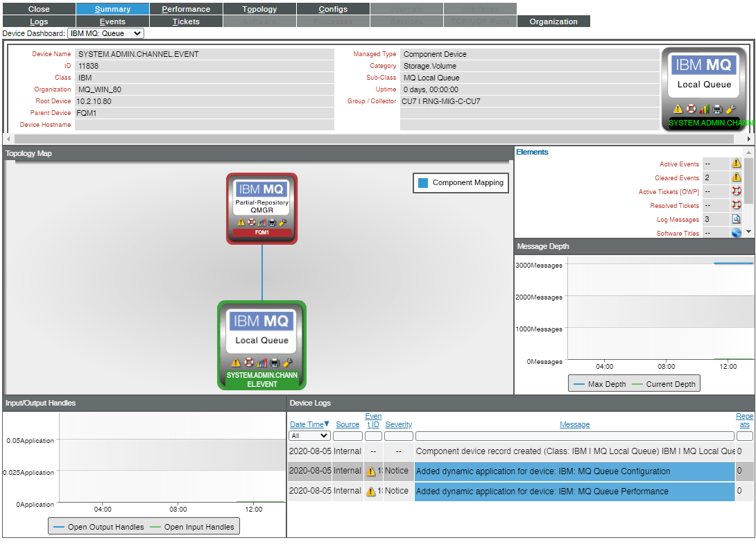756x547 pixels.
Task: Click warning icon on FQM1 topology node
Action: [x=241, y=222]
